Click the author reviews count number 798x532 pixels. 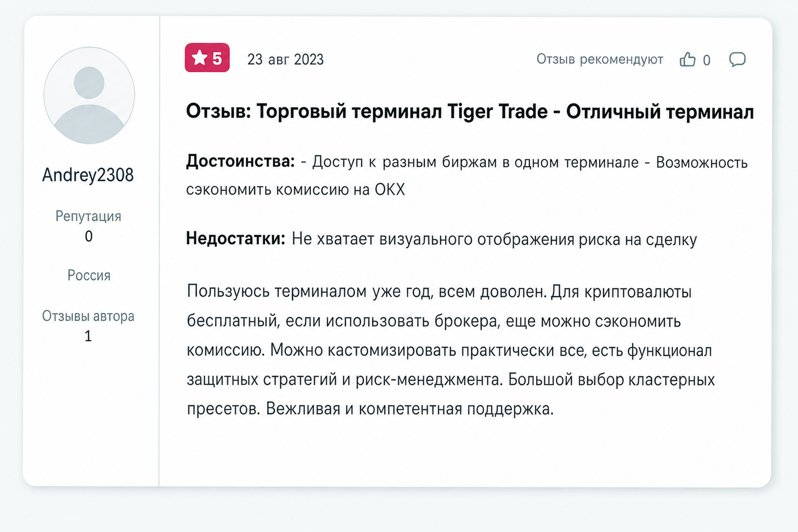[88, 336]
